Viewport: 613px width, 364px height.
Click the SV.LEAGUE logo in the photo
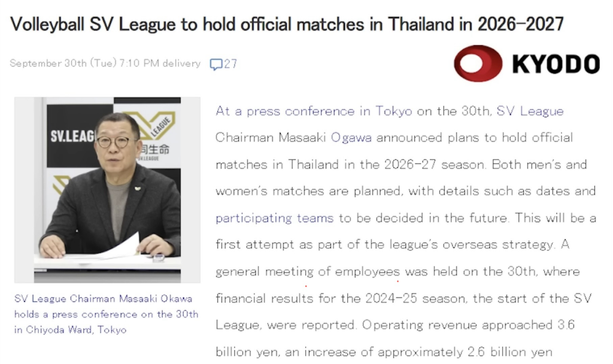pyautogui.click(x=72, y=136)
